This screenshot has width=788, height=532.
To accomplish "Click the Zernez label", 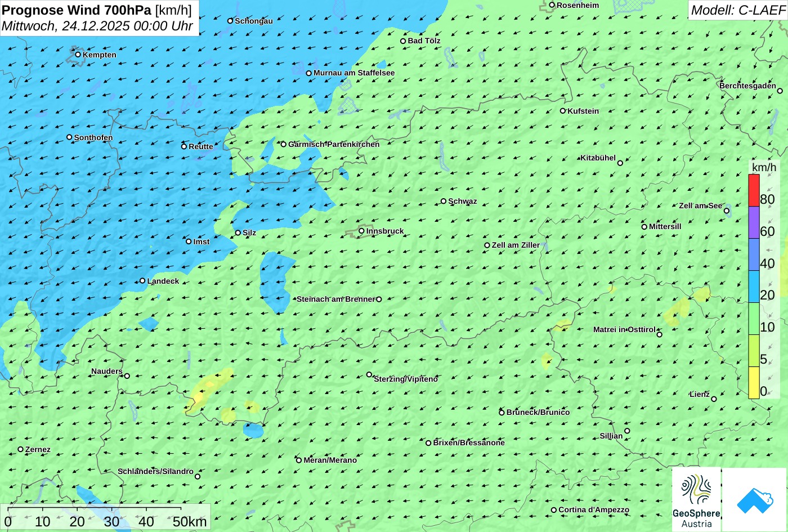I will tap(38, 449).
